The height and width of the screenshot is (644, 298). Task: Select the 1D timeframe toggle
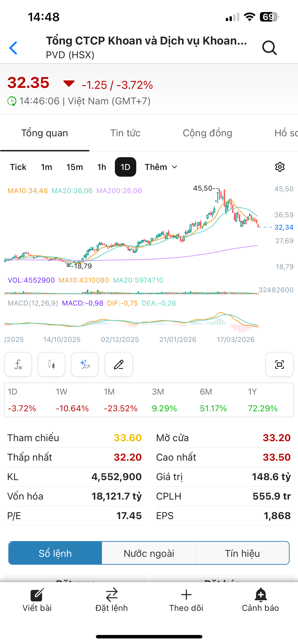click(125, 167)
